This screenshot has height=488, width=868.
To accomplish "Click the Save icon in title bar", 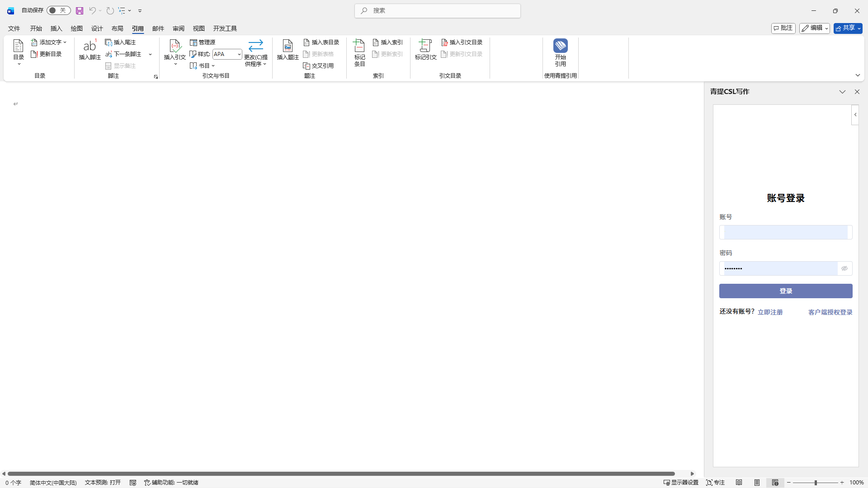I will 80,10.
